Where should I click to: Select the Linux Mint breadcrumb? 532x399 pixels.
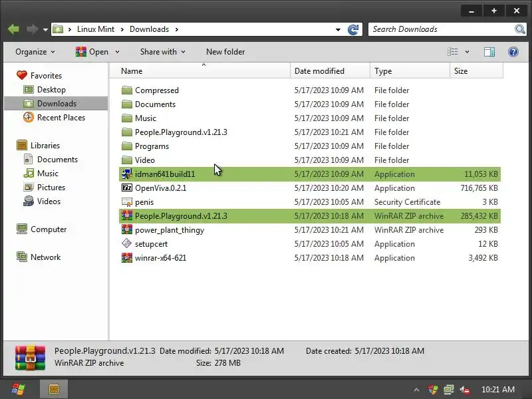(96, 29)
